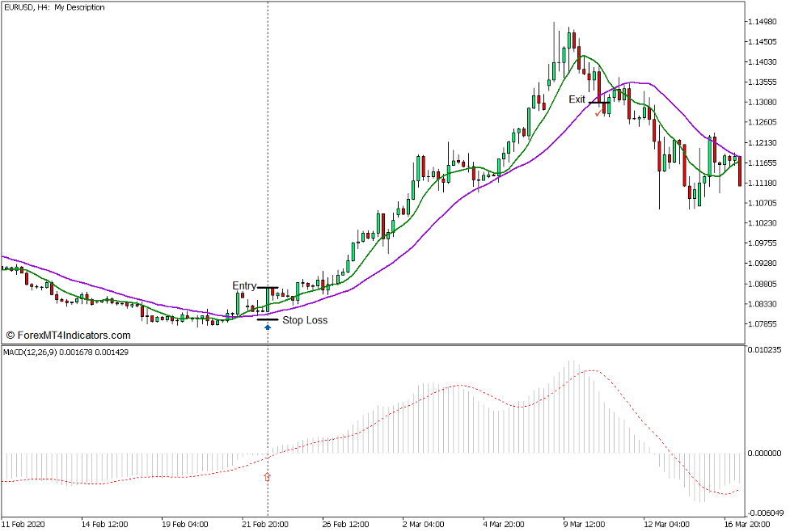The width and height of the screenshot is (790, 532).
Task: Click the blue up arrow below Stop Loss
Action: pyautogui.click(x=268, y=327)
